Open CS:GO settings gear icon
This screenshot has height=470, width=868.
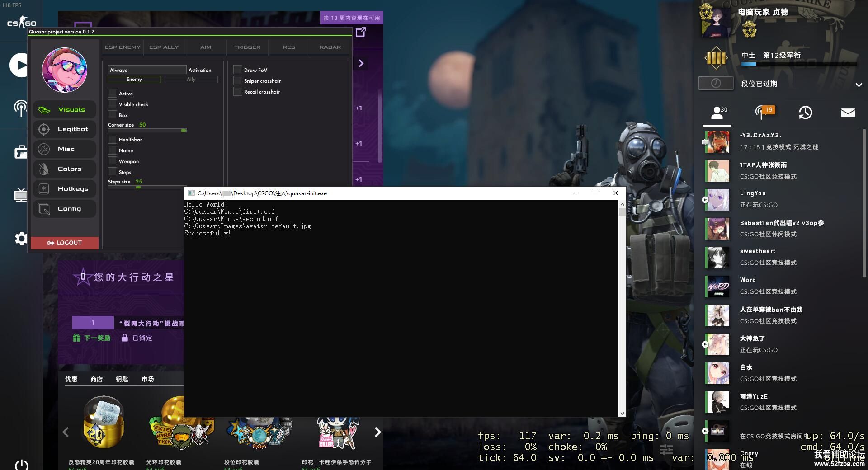click(x=21, y=239)
